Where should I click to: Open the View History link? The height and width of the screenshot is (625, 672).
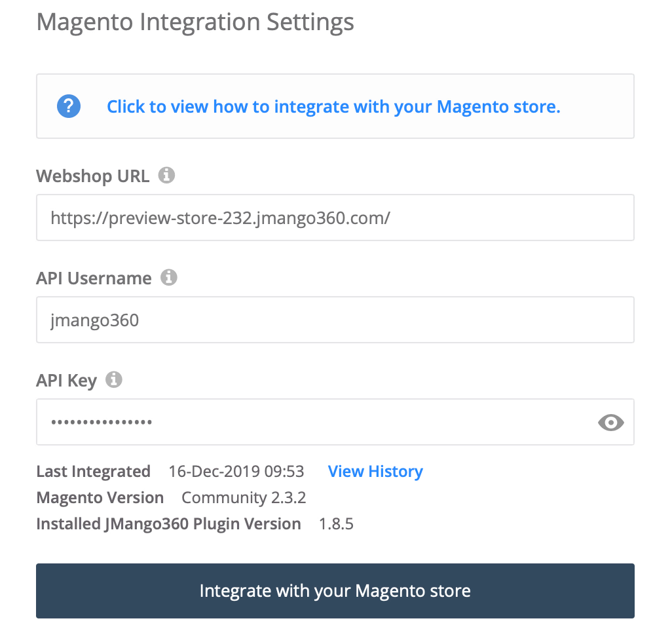(x=375, y=471)
